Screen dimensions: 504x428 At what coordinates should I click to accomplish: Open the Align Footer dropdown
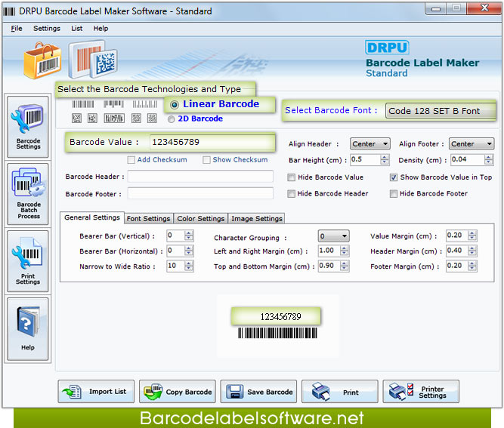tap(472, 144)
